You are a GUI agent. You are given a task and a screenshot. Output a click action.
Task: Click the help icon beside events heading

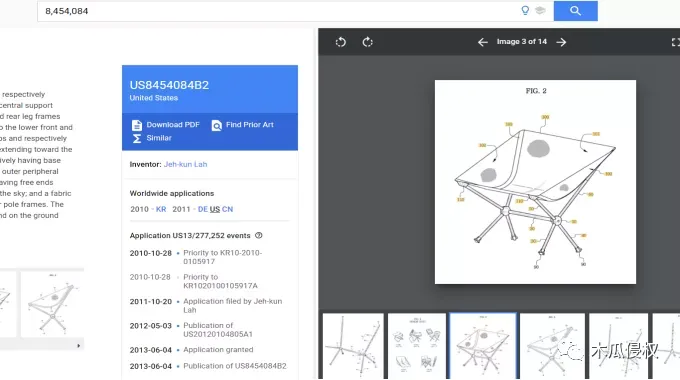point(259,236)
